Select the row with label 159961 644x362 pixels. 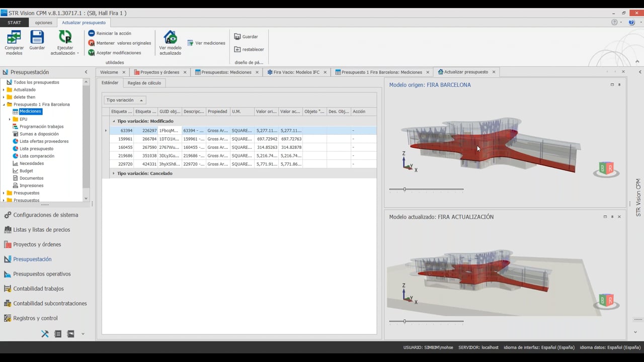[x=243, y=139]
